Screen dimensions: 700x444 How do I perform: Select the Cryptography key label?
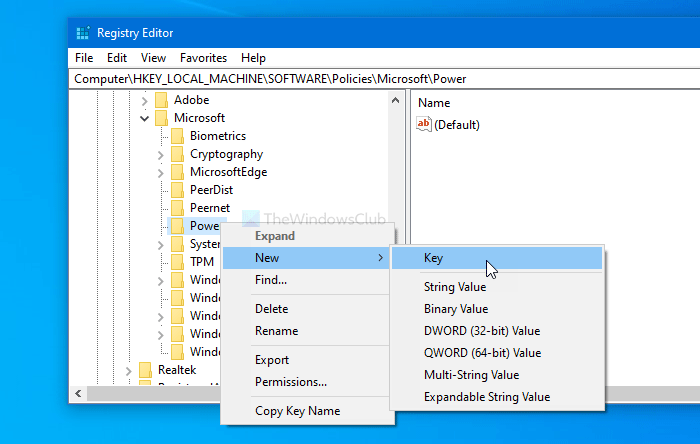click(x=226, y=154)
